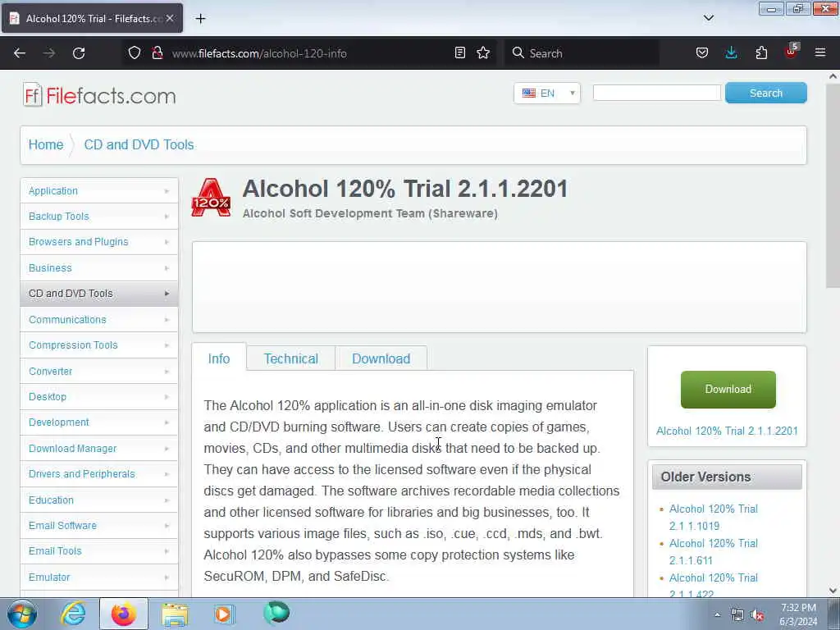The height and width of the screenshot is (630, 840).
Task: Switch to the Download tab
Action: [x=381, y=358]
